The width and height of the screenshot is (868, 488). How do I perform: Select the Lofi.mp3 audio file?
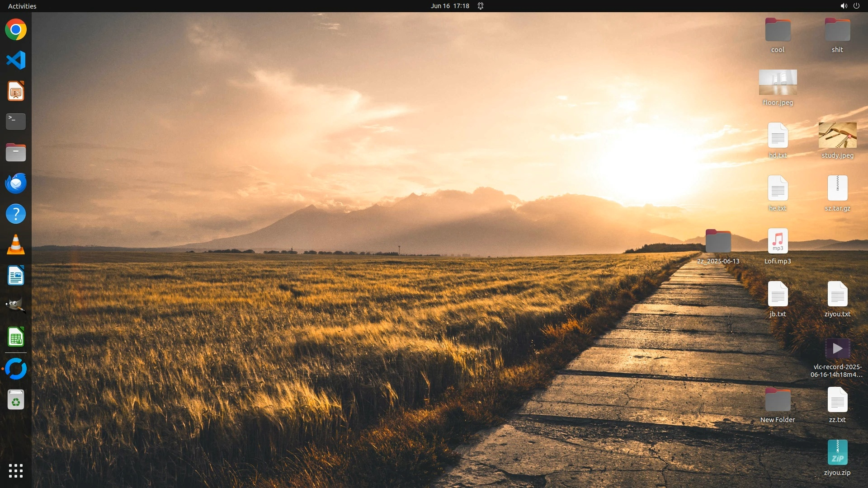[778, 241]
